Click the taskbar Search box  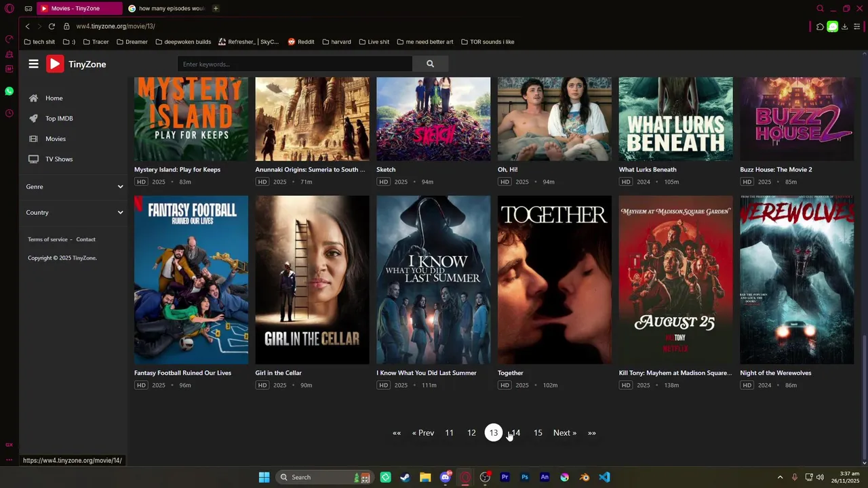point(325,477)
